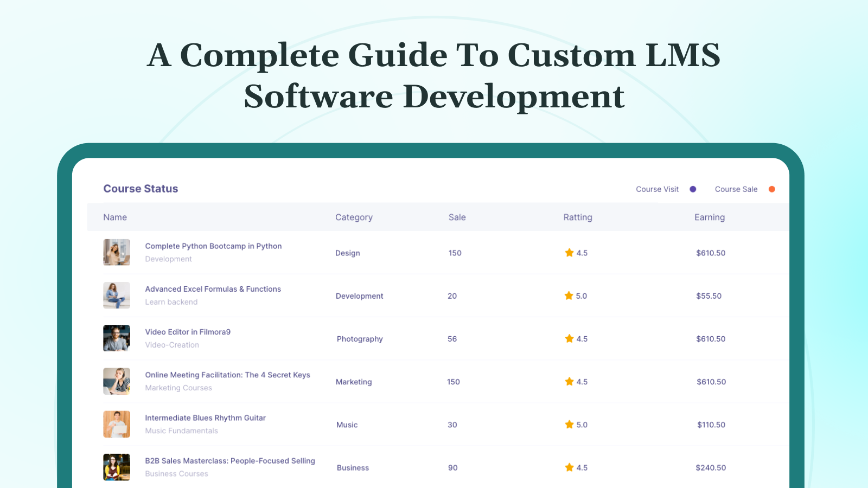Click the Music category cell
The height and width of the screenshot is (488, 868).
347,425
